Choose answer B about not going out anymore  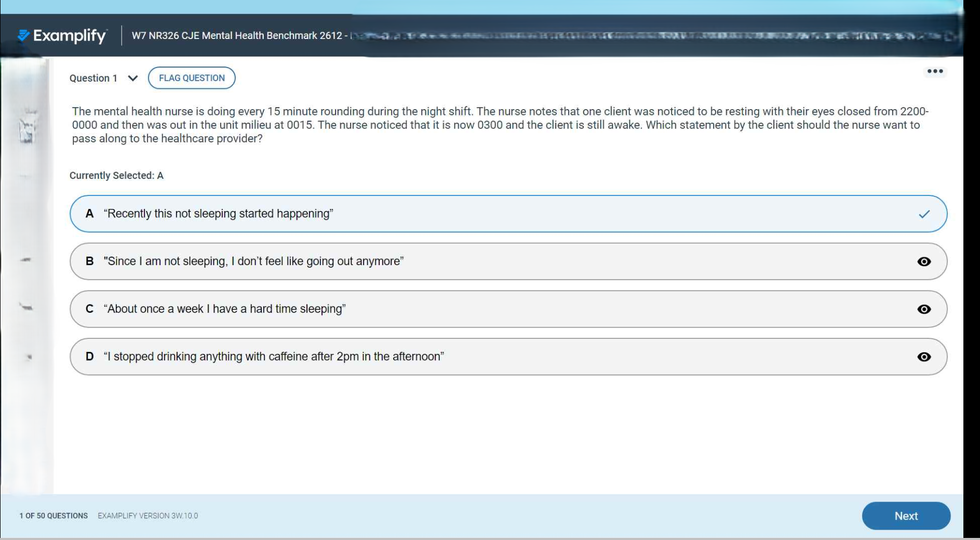253,261
